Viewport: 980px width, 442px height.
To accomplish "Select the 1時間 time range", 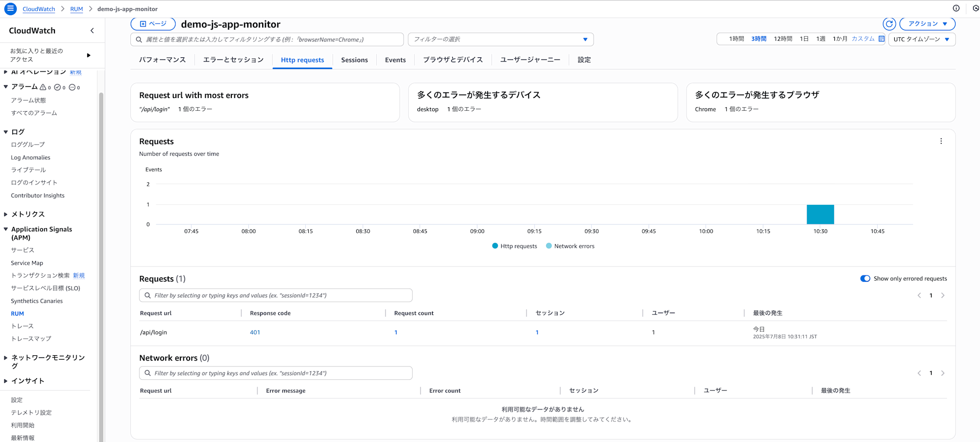I will coord(736,39).
